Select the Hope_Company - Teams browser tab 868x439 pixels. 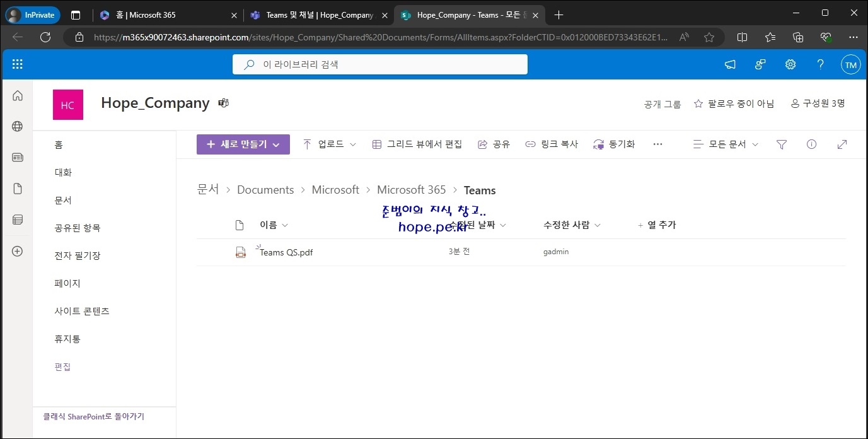(469, 15)
